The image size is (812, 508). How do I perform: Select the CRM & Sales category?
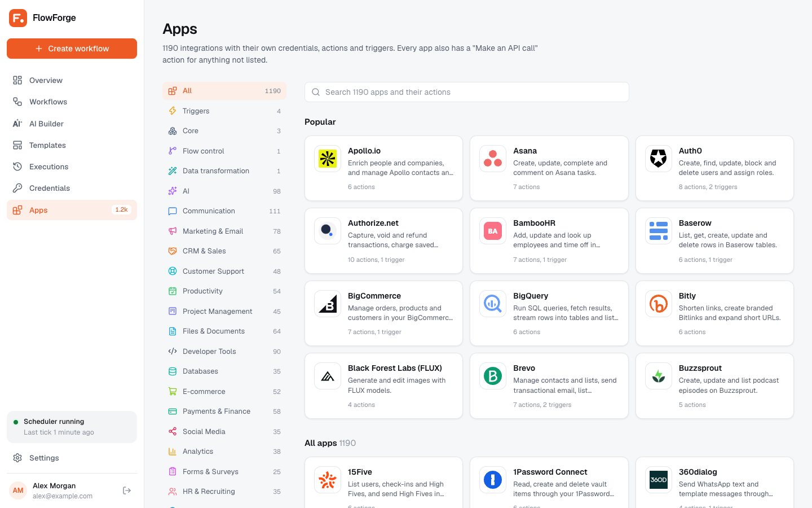click(224, 251)
